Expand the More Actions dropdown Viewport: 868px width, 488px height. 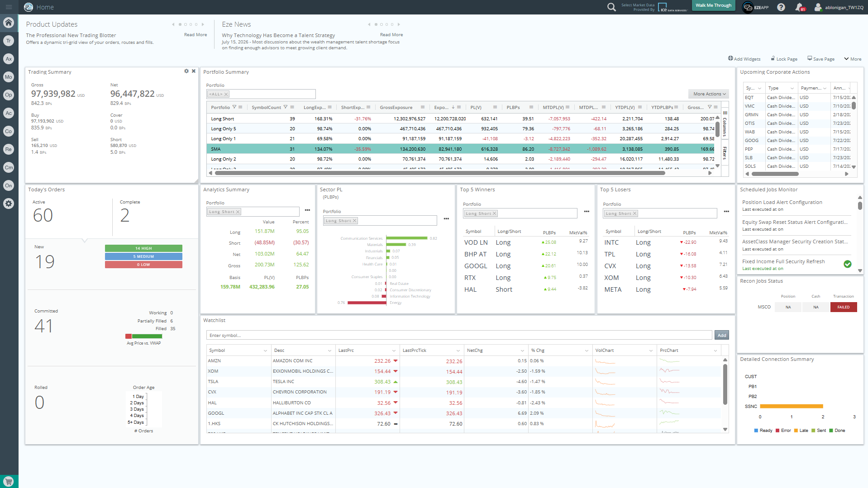(709, 94)
